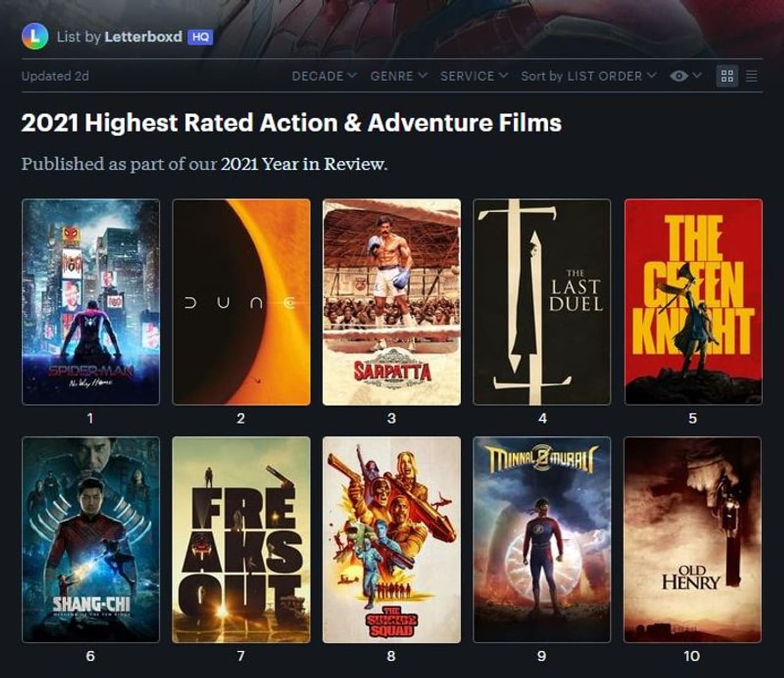
Task: Open the SERVICE filter dropdown
Action: [x=473, y=76]
